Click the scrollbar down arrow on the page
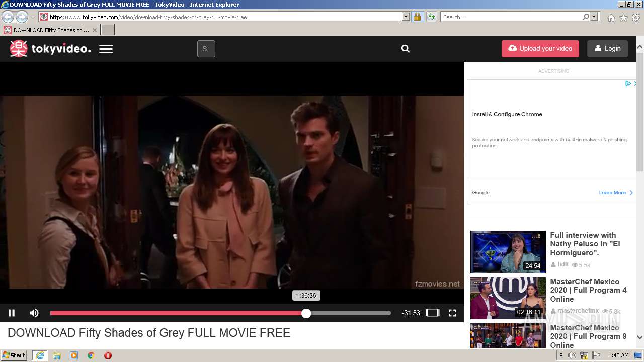The width and height of the screenshot is (644, 362). pyautogui.click(x=640, y=337)
